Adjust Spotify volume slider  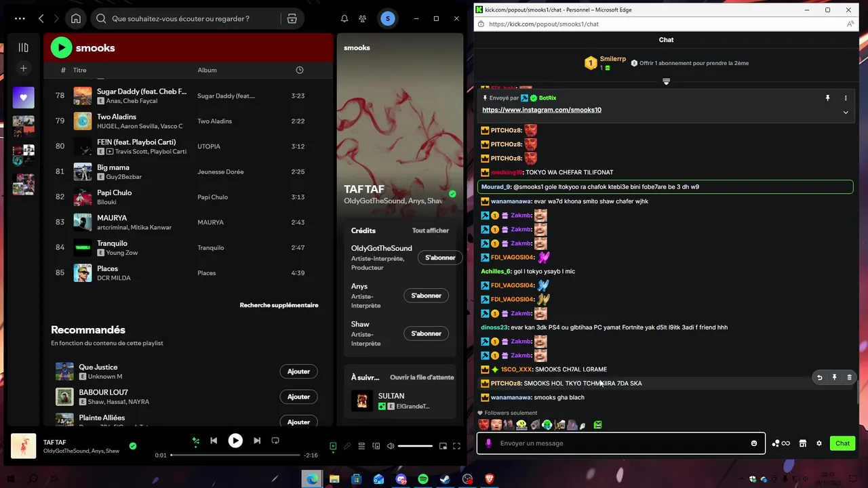(415, 446)
